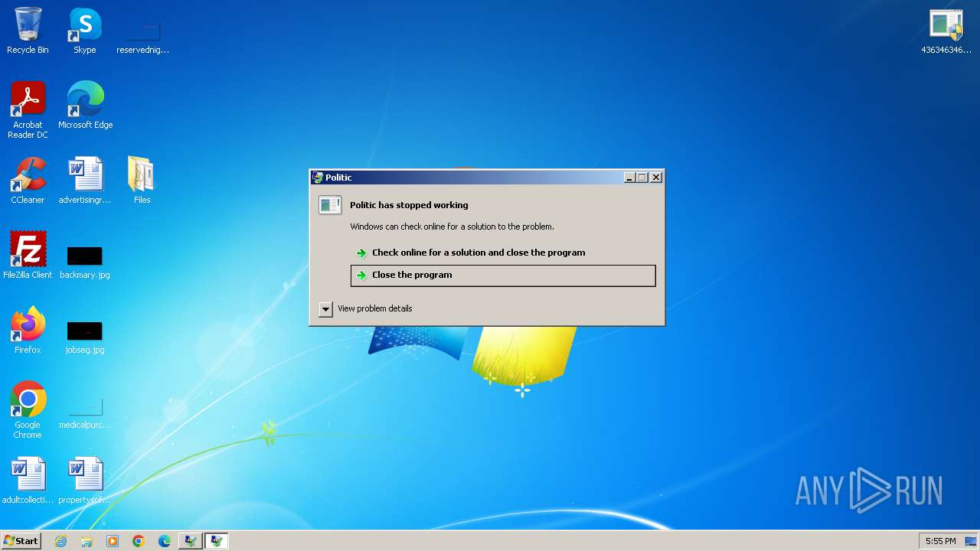Open the adultcollecti... Word document
This screenshot has width=980, height=551.
tap(28, 480)
